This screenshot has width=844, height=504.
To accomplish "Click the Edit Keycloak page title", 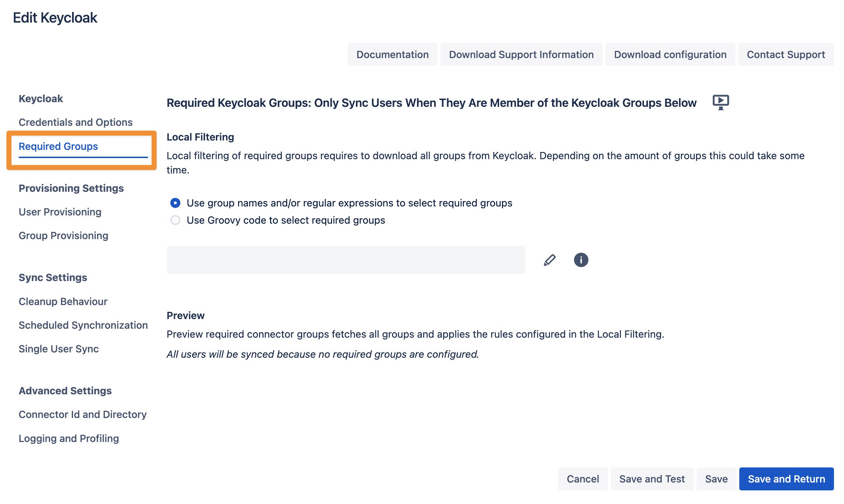I will pos(55,18).
